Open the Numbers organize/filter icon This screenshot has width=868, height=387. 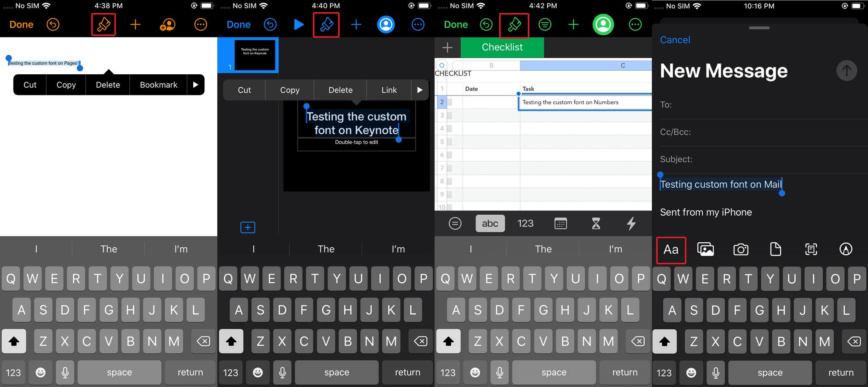pos(545,25)
